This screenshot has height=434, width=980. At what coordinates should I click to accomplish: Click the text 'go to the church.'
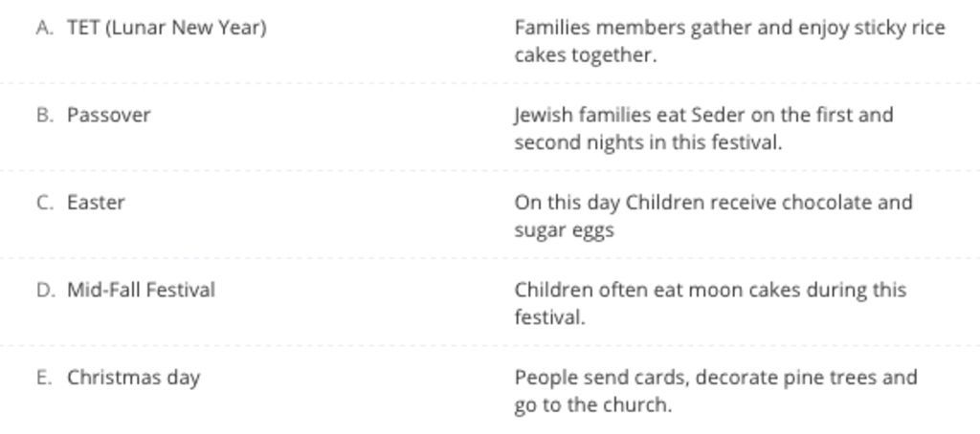[x=593, y=405]
